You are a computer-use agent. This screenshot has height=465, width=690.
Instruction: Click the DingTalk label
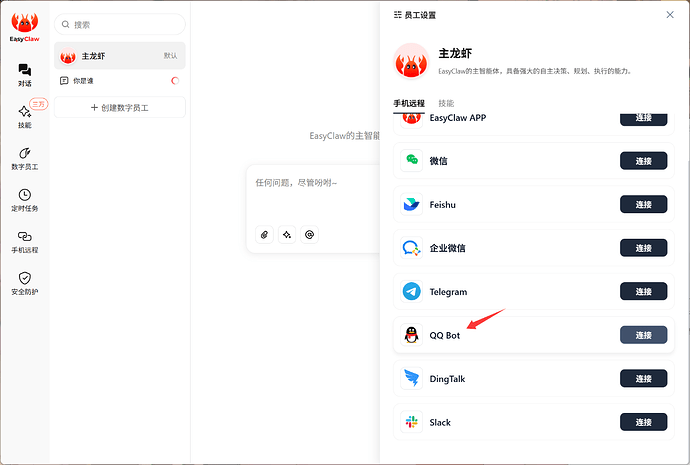447,379
